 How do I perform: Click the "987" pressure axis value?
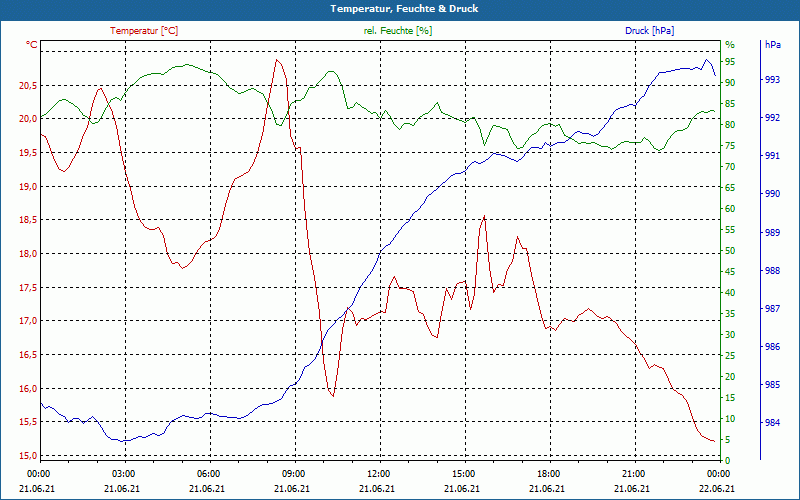(772, 309)
